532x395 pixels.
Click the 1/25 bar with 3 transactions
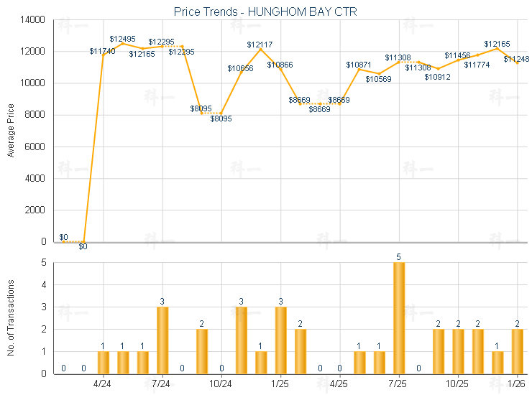tap(280, 340)
